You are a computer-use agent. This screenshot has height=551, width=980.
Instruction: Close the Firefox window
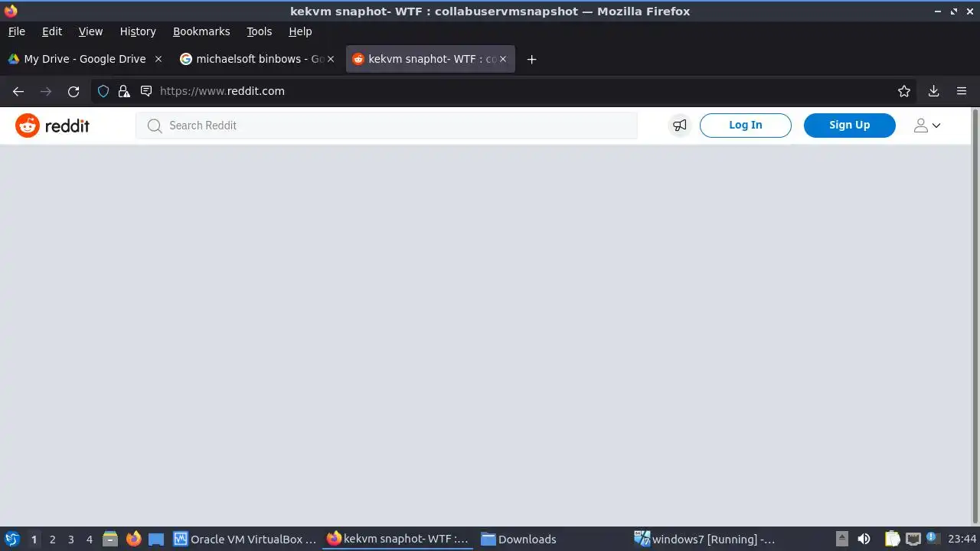[969, 11]
